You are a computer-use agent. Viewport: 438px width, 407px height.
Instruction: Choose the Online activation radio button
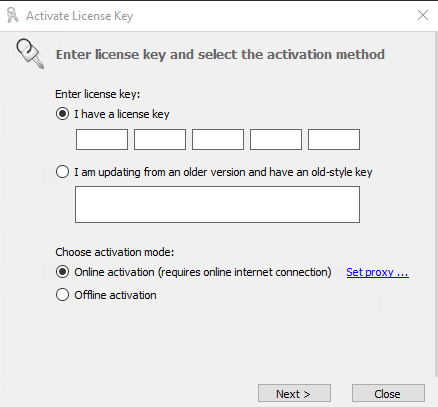tap(62, 272)
